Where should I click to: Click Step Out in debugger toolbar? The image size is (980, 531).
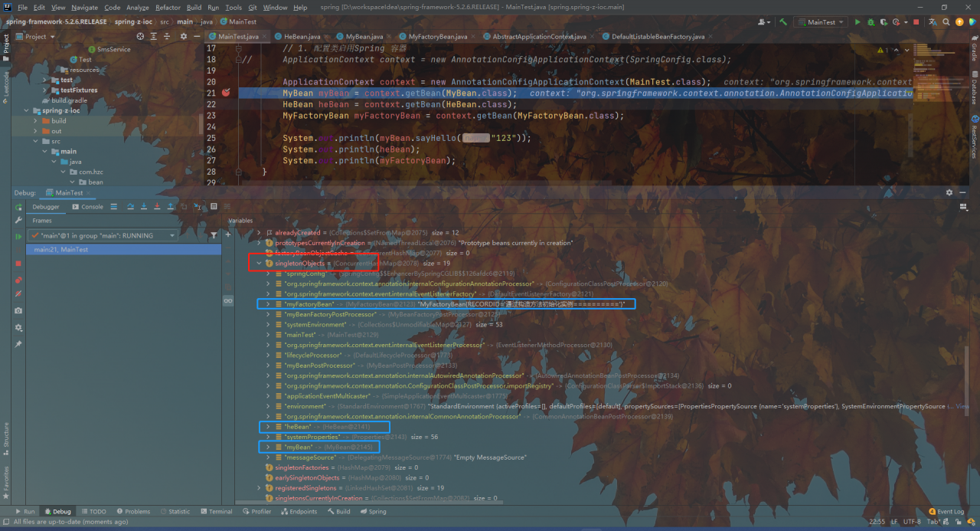(169, 207)
